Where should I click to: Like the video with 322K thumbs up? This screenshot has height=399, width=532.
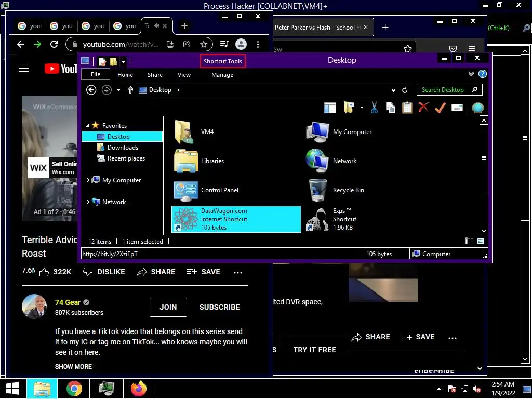coord(55,272)
